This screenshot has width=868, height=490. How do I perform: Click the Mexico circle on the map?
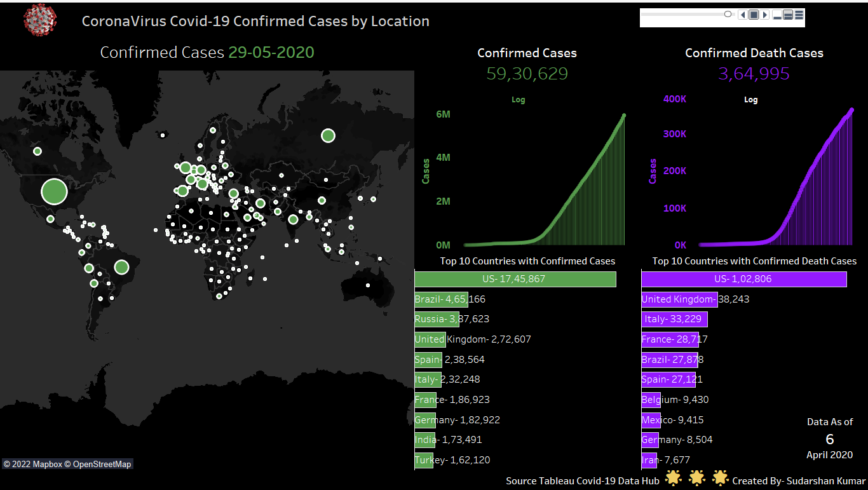50,219
